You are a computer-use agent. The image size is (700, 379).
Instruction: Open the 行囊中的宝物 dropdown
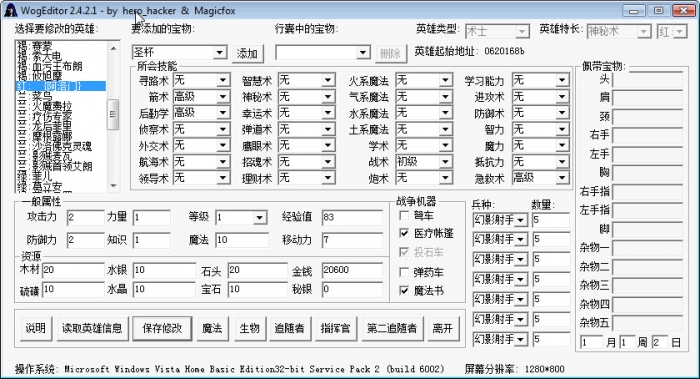(x=363, y=53)
